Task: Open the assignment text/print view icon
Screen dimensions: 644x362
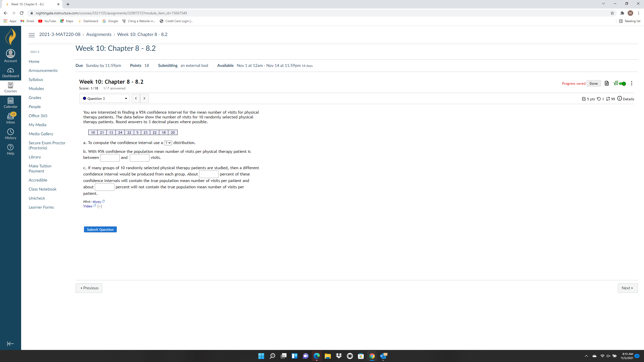Action: pos(607,83)
